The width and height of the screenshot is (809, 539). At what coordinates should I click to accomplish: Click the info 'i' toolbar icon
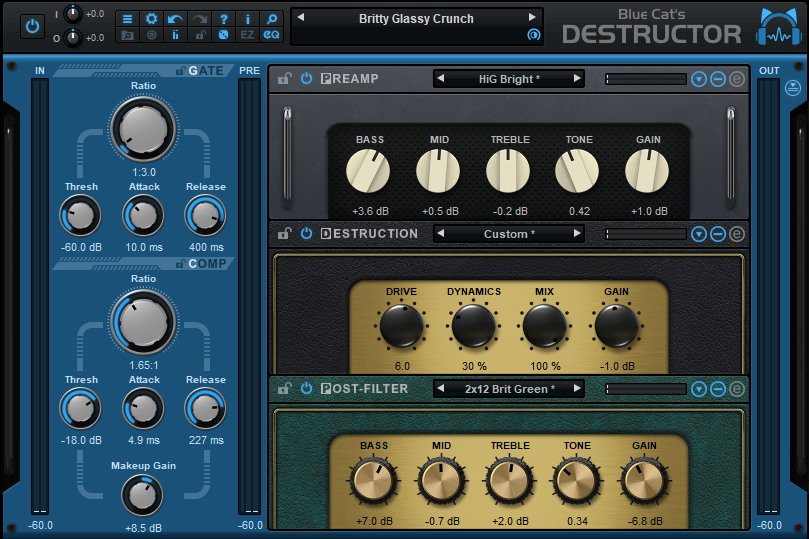pos(247,19)
